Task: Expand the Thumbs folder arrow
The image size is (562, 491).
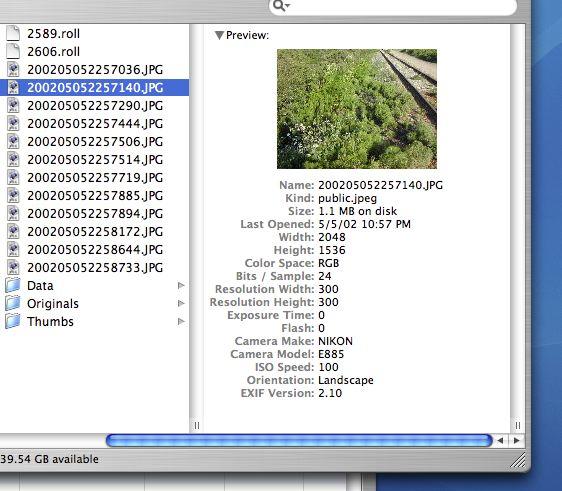Action: coord(181,321)
